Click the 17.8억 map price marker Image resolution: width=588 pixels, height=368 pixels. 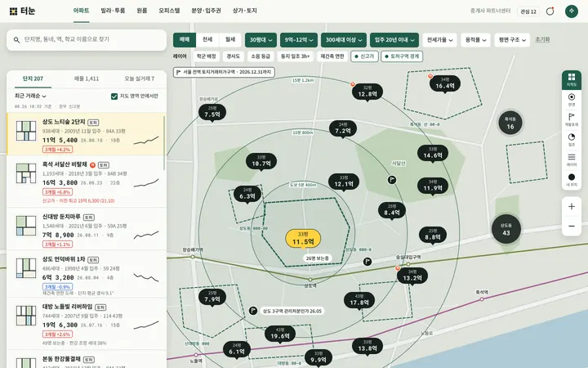[359, 300]
